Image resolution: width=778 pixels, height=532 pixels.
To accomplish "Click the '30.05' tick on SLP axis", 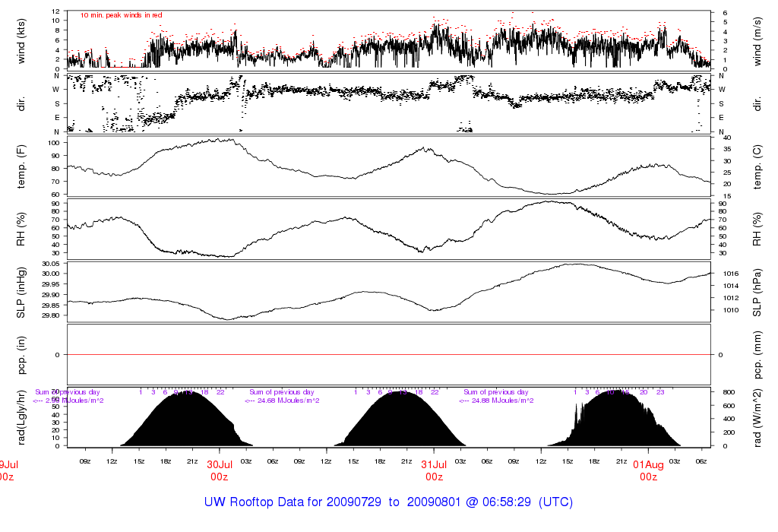I will pyautogui.click(x=51, y=264).
